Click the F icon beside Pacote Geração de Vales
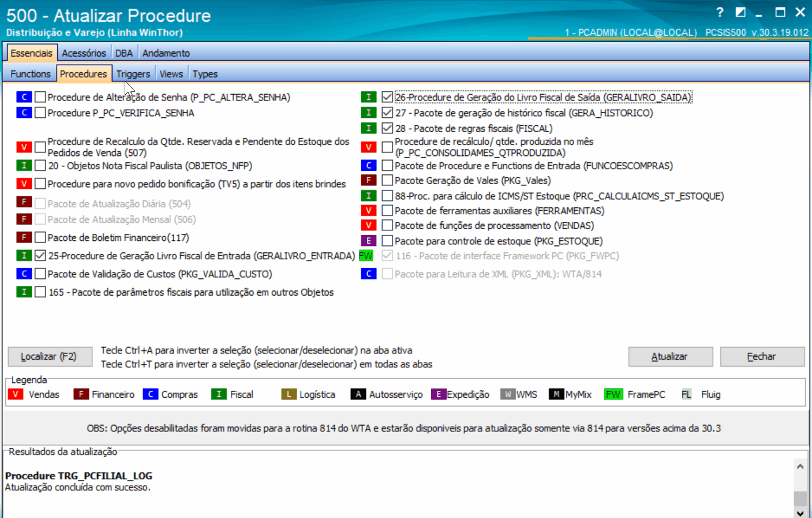The width and height of the screenshot is (812, 518). click(369, 180)
